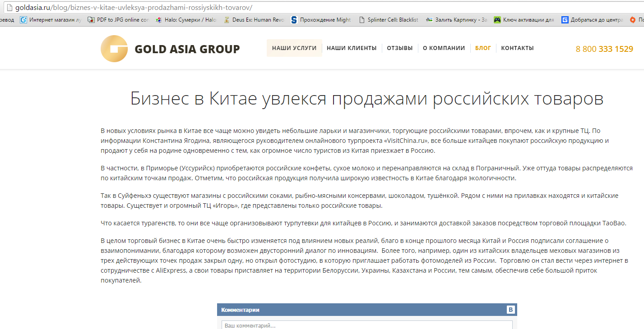Click the 'Комментарии' header label
The height and width of the screenshot is (329, 644).
[240, 310]
